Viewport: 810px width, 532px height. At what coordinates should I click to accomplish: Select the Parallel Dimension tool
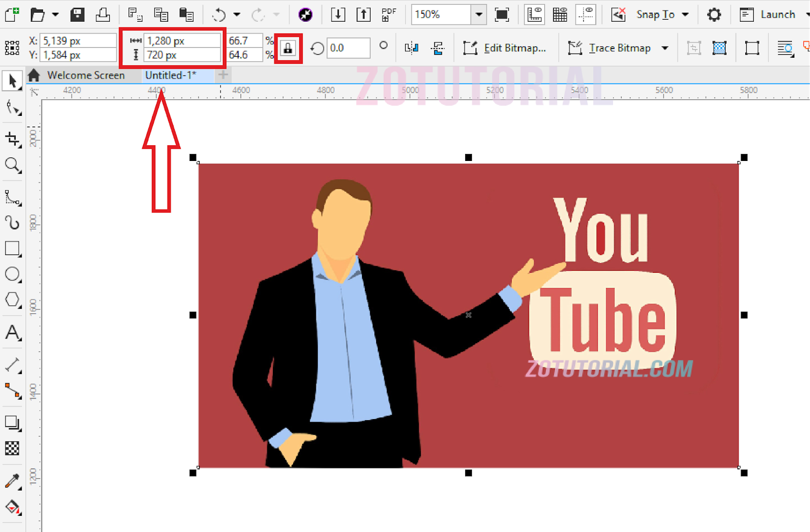[x=13, y=365]
